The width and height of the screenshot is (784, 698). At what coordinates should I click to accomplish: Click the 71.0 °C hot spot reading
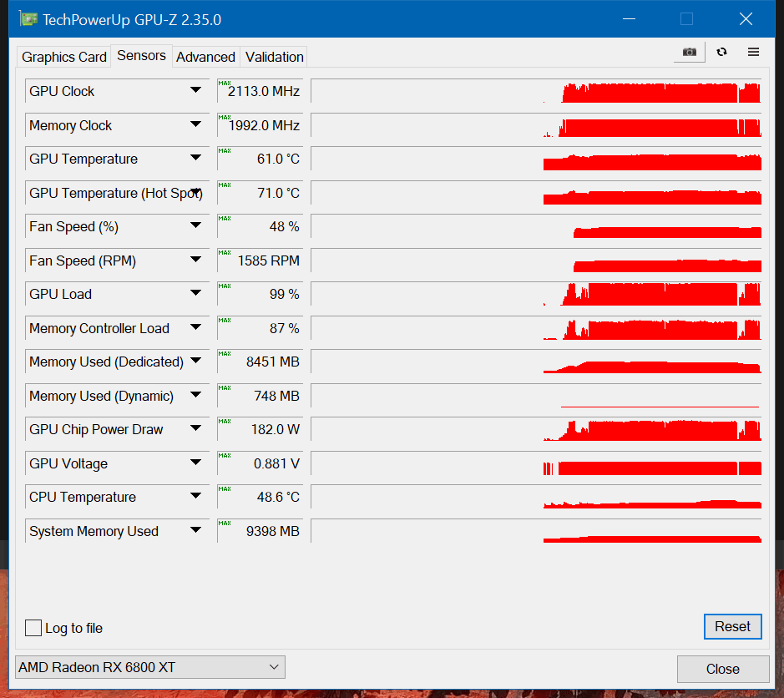point(260,193)
